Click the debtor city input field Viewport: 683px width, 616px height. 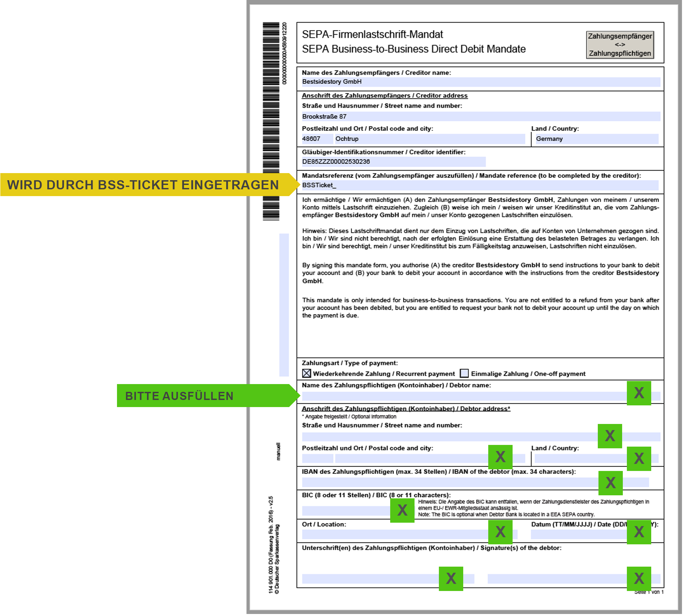coord(431,459)
